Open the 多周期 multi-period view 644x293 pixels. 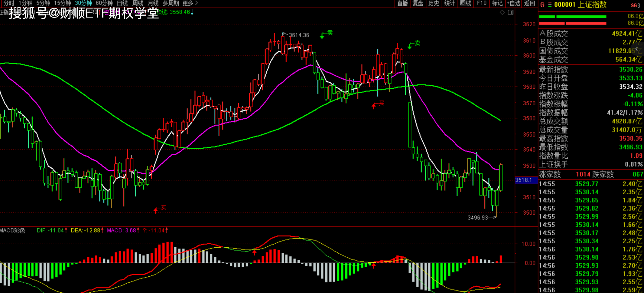click(171, 3)
